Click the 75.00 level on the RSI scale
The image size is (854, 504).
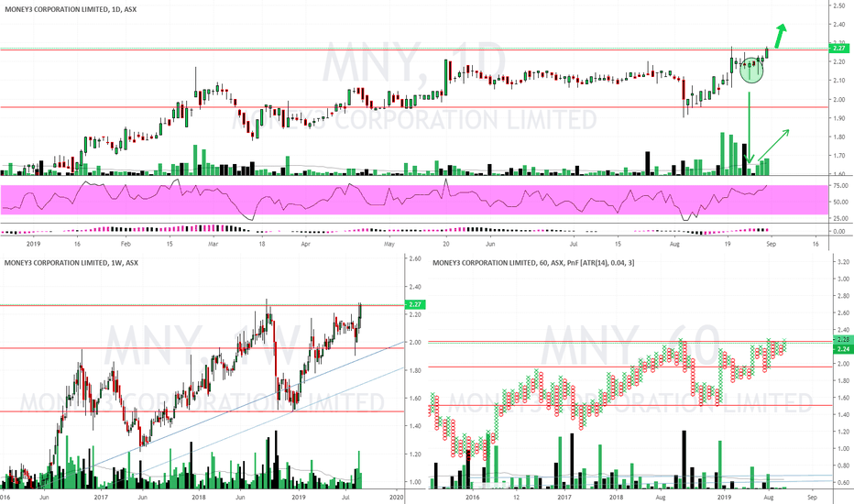coord(840,186)
